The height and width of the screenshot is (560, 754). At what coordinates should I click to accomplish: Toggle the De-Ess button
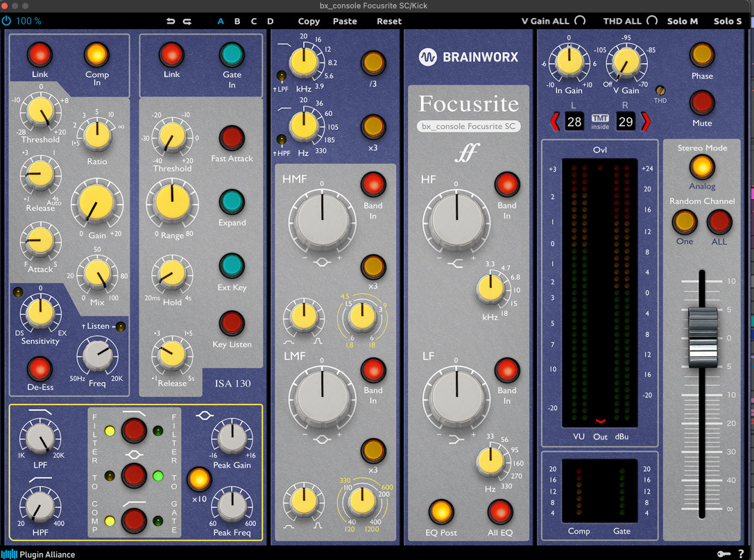[40, 368]
